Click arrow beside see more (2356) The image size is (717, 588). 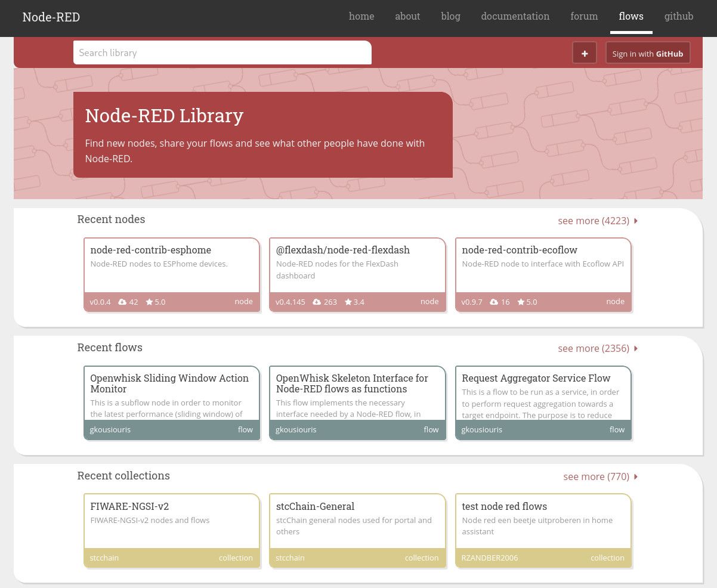(x=636, y=348)
